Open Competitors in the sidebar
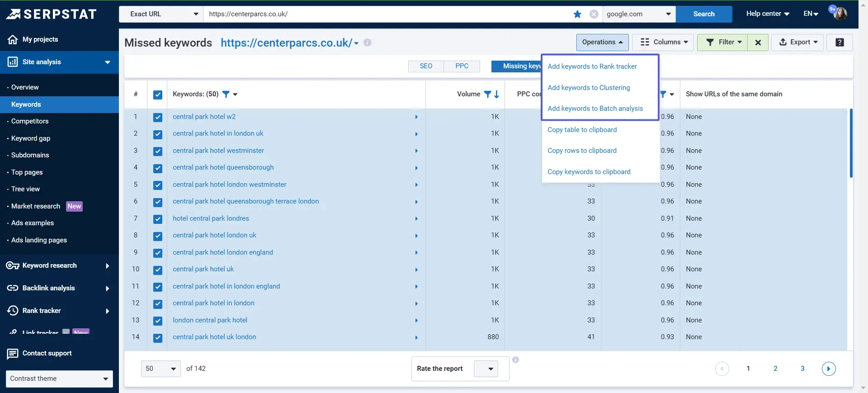 30,121
